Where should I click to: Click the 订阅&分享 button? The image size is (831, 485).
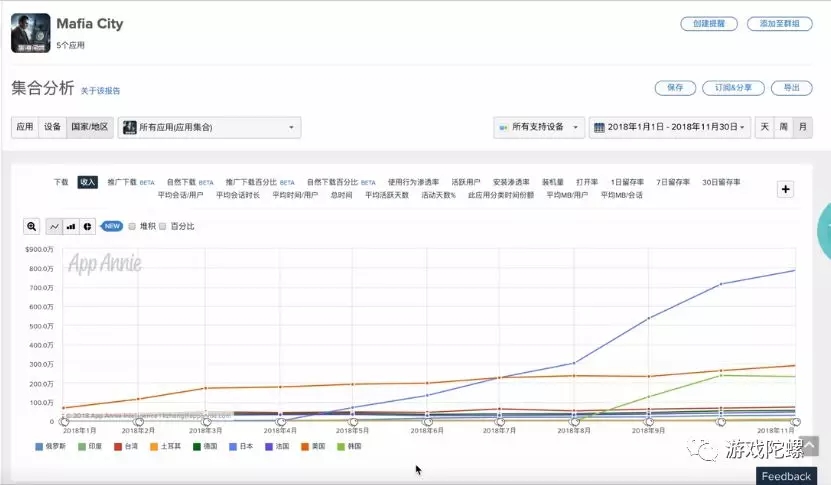coord(733,88)
